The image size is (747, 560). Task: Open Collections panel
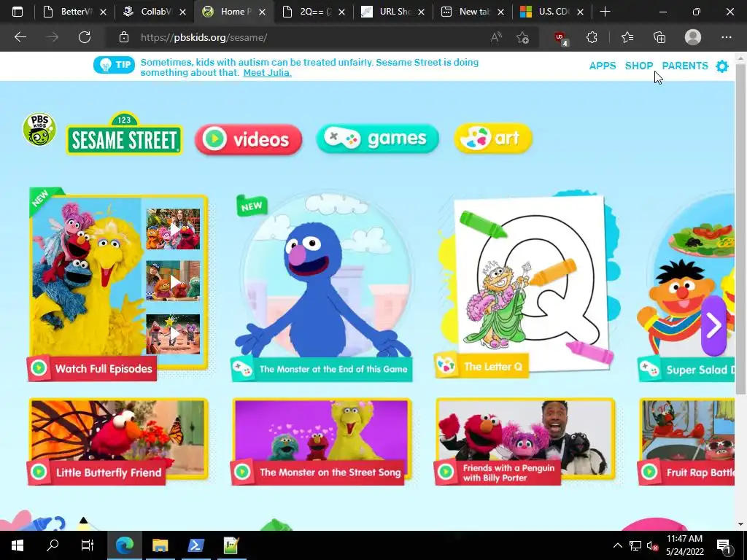click(659, 37)
